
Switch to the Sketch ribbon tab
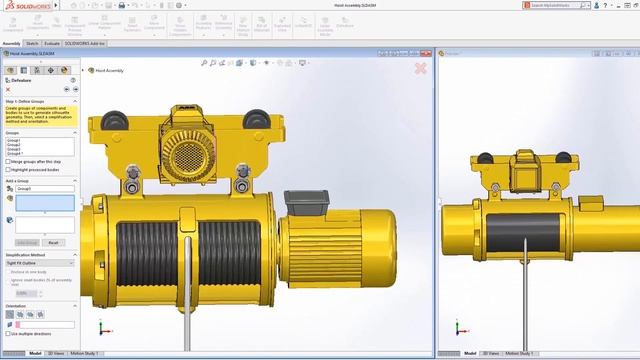32,43
